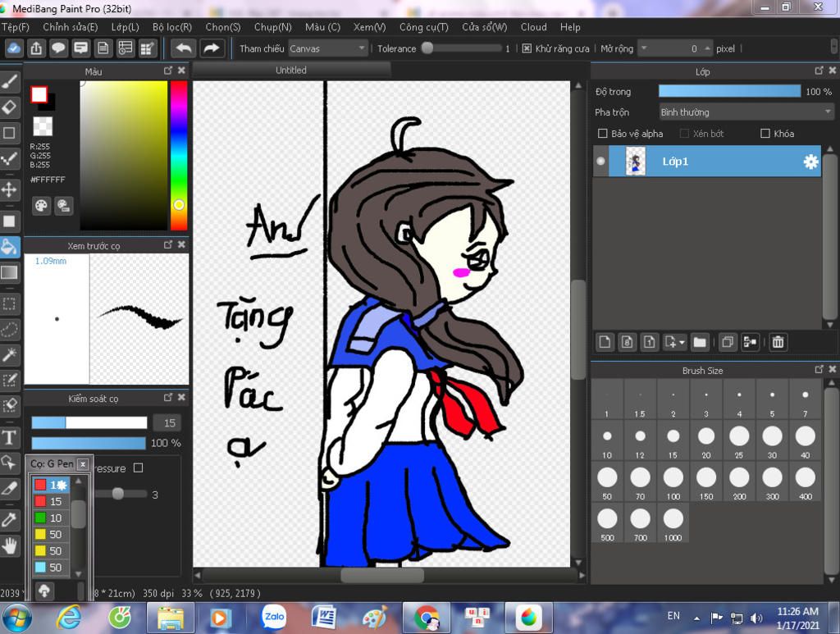The height and width of the screenshot is (634, 840).
Task: Click the export/share toolbar icon
Action: [36, 48]
